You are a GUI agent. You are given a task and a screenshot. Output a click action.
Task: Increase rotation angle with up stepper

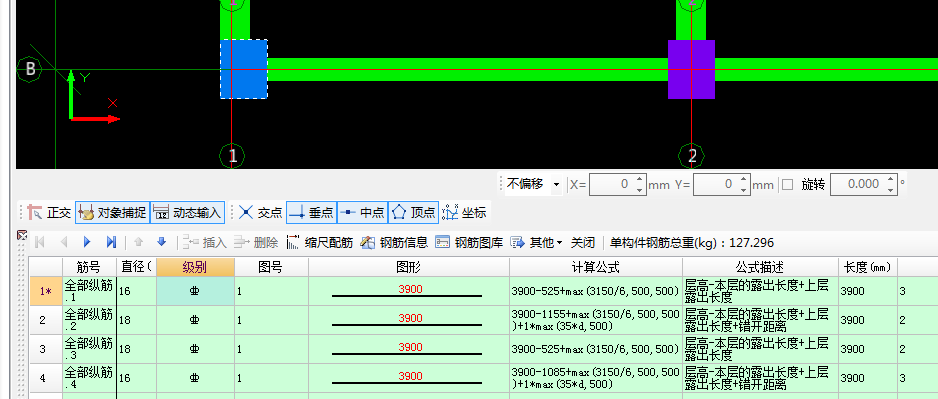892,179
